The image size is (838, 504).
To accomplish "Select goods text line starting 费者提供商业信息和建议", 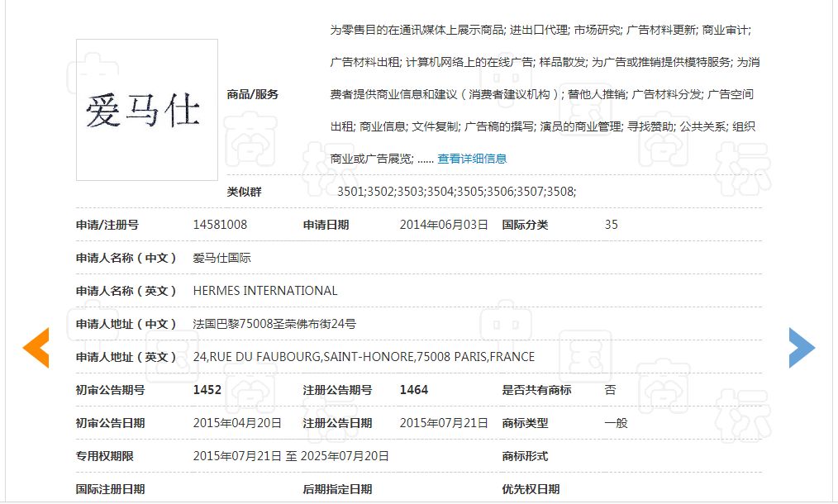I will tap(541, 94).
